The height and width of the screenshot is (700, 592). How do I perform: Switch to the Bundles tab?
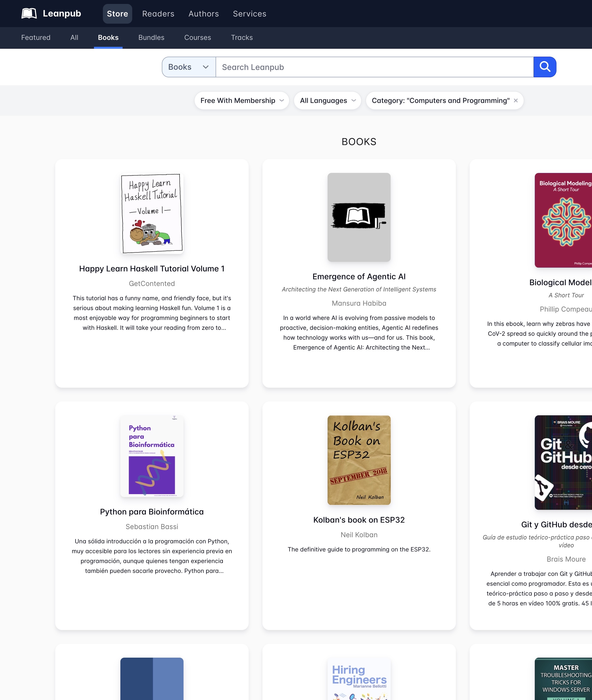pos(151,37)
